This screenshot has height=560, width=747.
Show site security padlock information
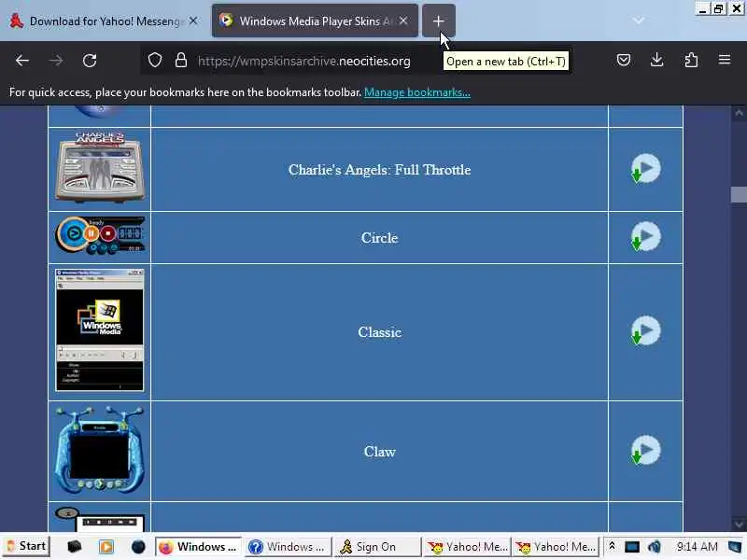click(x=180, y=61)
